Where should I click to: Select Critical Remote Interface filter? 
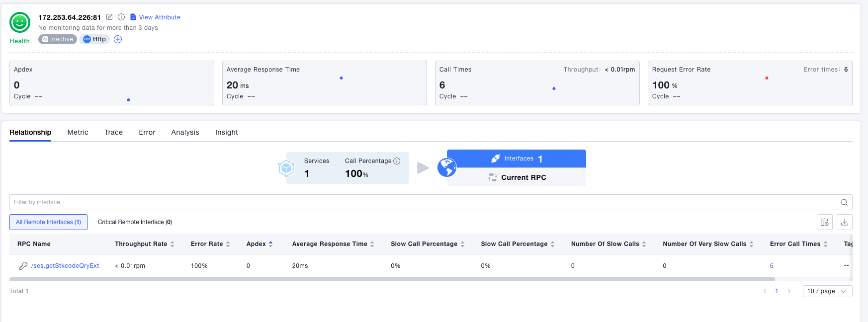(135, 222)
